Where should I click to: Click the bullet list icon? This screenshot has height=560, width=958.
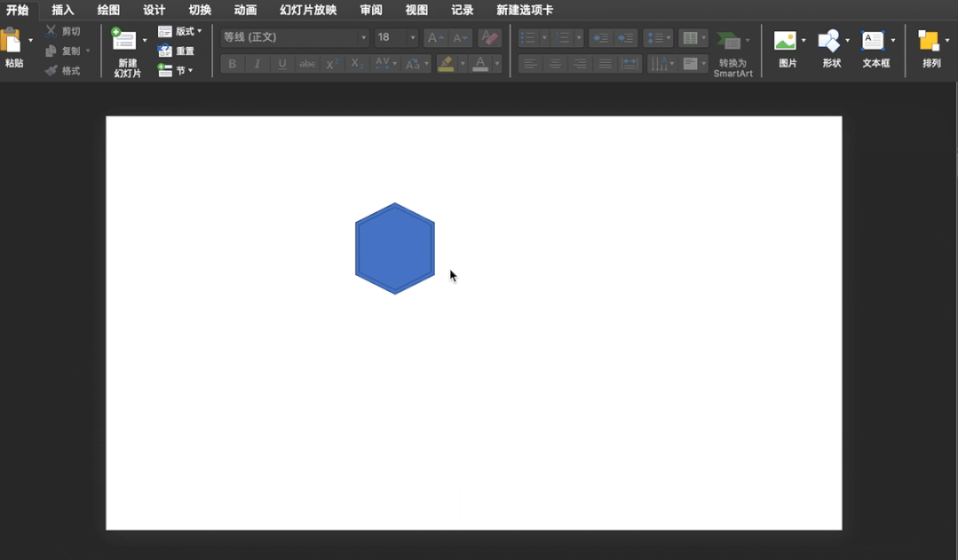[x=528, y=38]
